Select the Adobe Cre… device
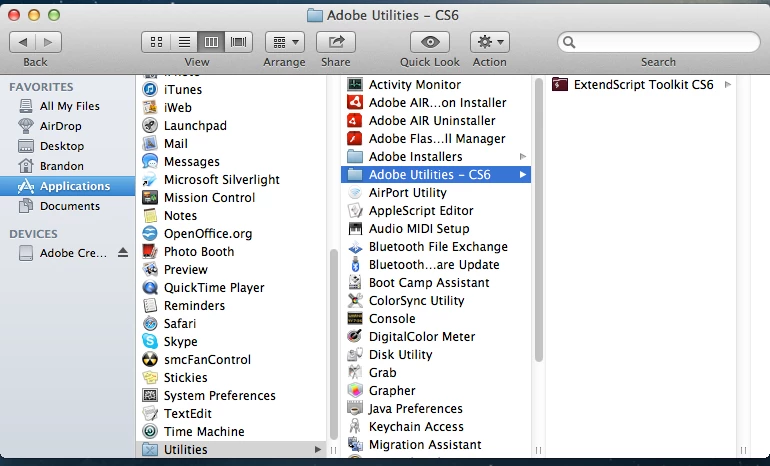The width and height of the screenshot is (770, 466). 67,253
